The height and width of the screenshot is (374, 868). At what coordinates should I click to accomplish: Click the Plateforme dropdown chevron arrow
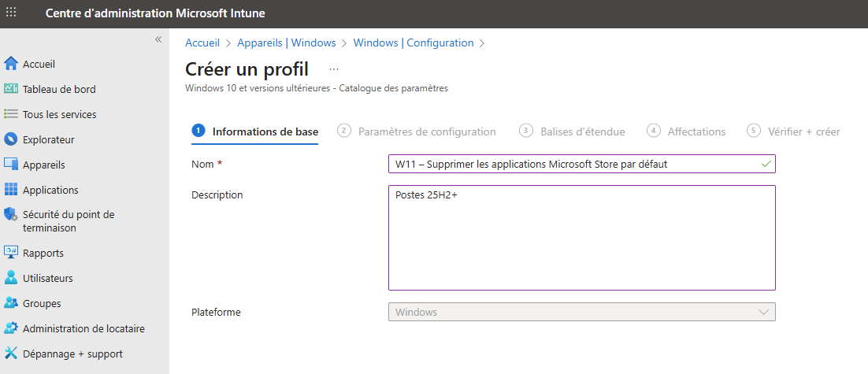click(x=764, y=312)
